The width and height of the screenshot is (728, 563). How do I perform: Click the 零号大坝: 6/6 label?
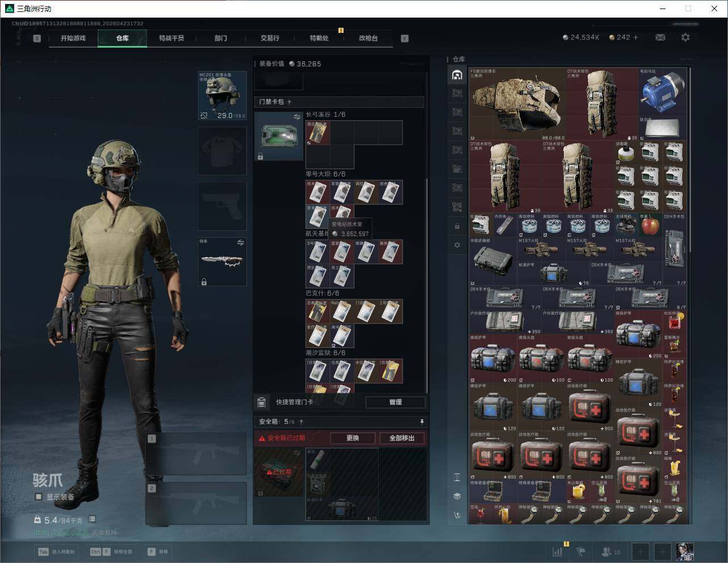coord(325,174)
